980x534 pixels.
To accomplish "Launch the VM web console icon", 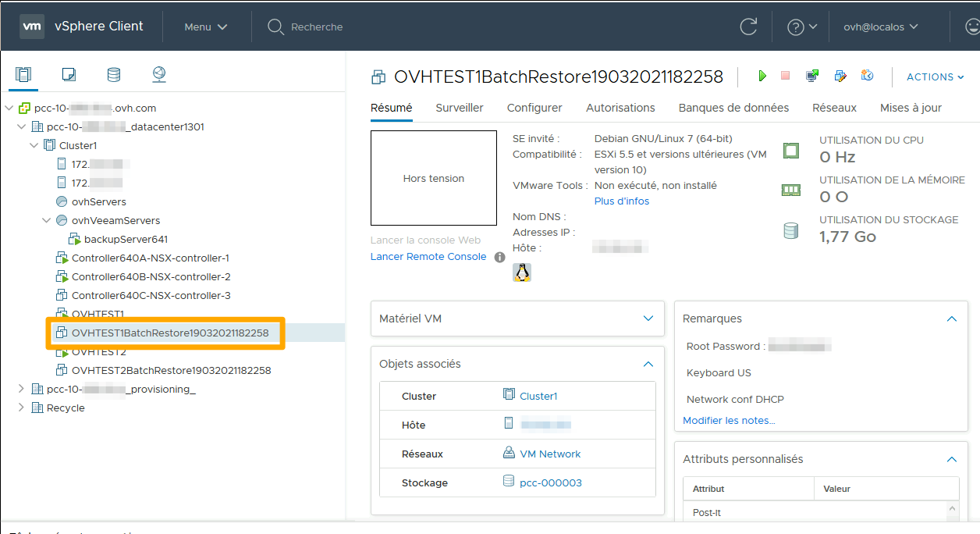I will pos(812,77).
